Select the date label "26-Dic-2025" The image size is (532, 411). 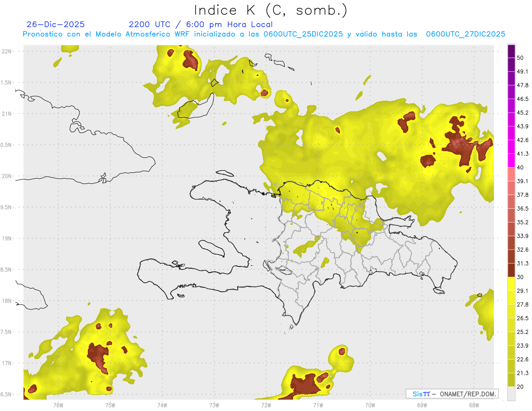point(55,24)
